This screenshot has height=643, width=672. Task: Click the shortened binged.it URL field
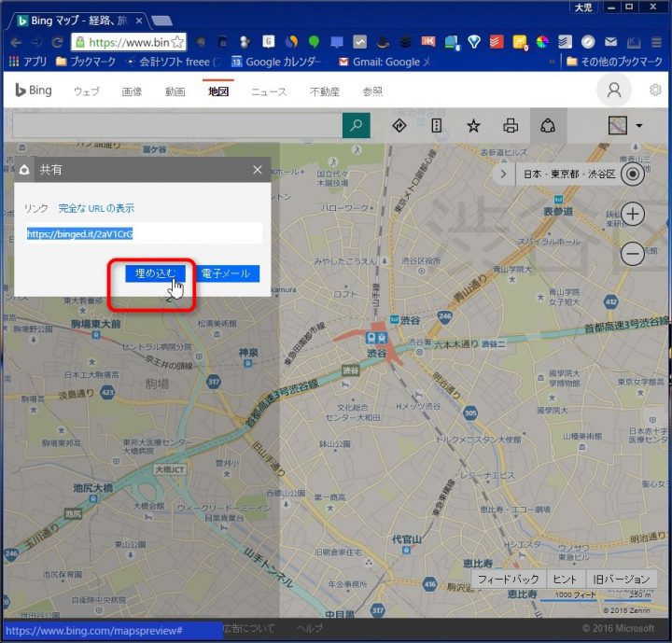[144, 233]
